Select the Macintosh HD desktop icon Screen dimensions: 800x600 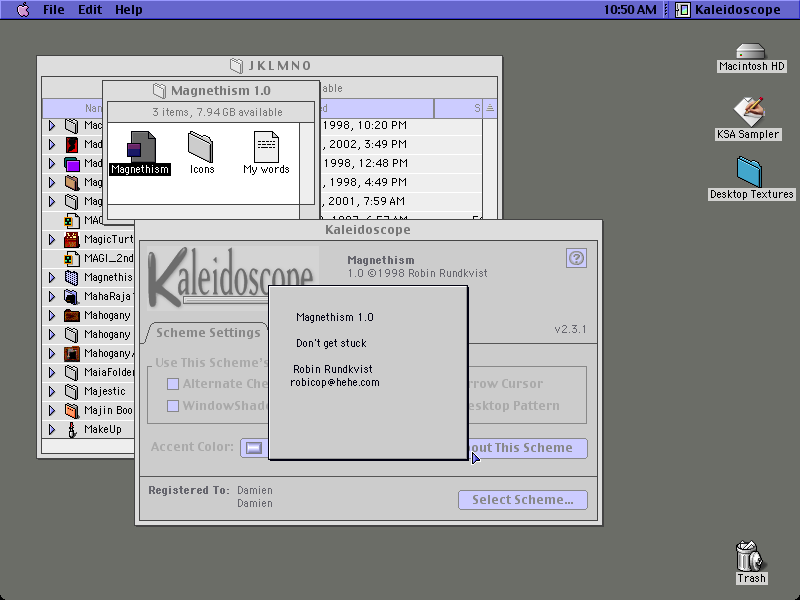[x=751, y=51]
